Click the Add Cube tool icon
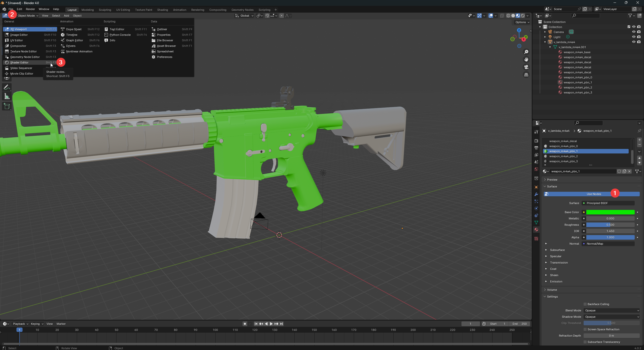The image size is (644, 350). pyautogui.click(x=7, y=106)
